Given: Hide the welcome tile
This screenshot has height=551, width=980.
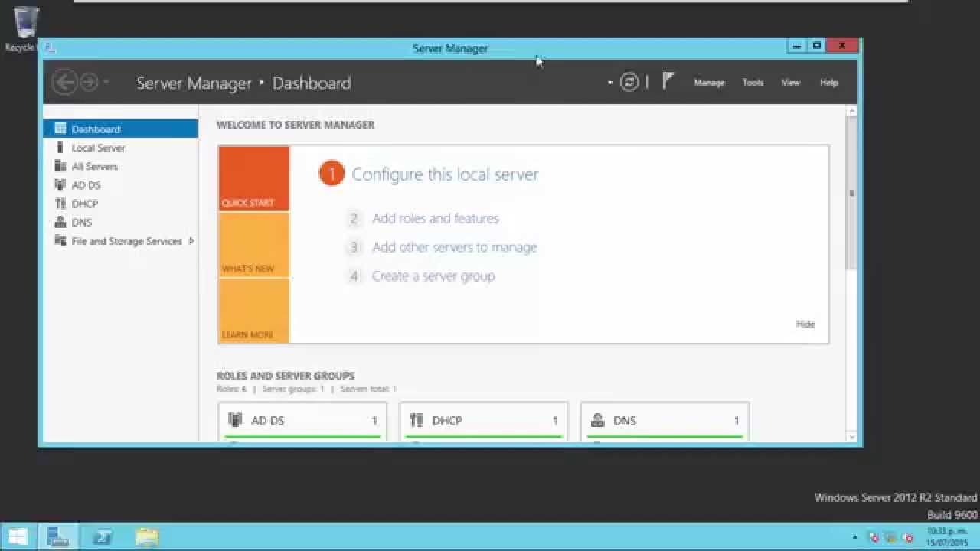Looking at the screenshot, I should pyautogui.click(x=805, y=324).
